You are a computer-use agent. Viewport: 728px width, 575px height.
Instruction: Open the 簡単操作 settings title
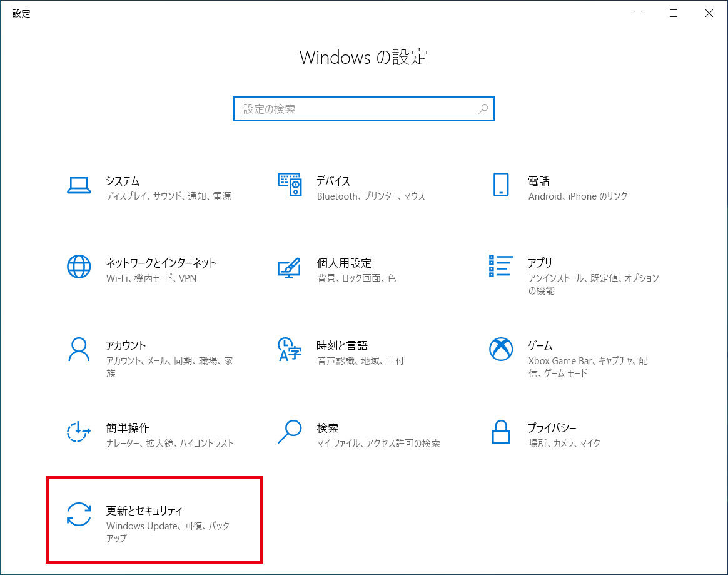[128, 428]
